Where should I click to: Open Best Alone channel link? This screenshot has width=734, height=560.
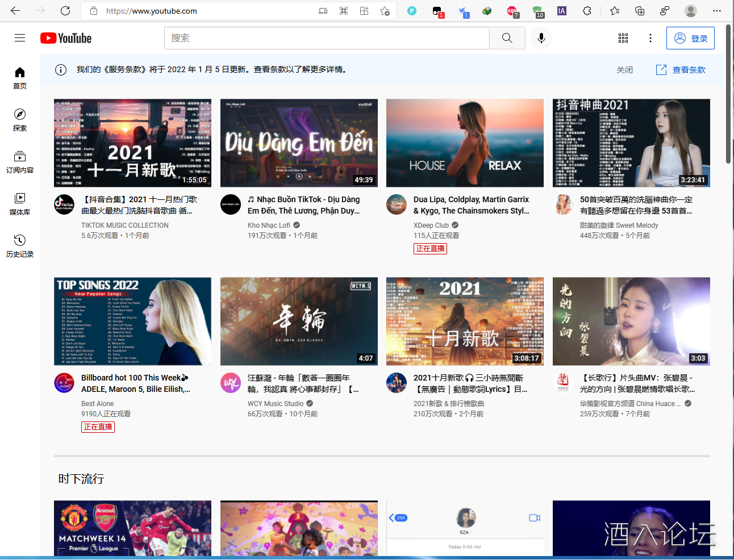[97, 404]
